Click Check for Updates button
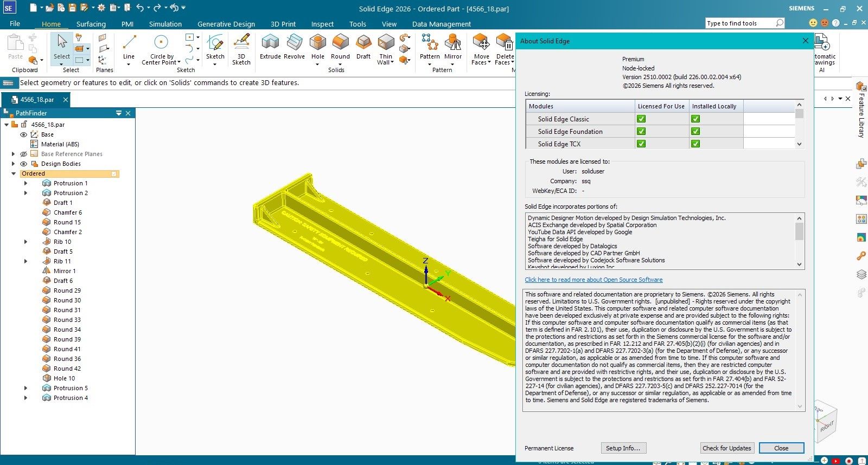868x465 pixels. pyautogui.click(x=727, y=448)
